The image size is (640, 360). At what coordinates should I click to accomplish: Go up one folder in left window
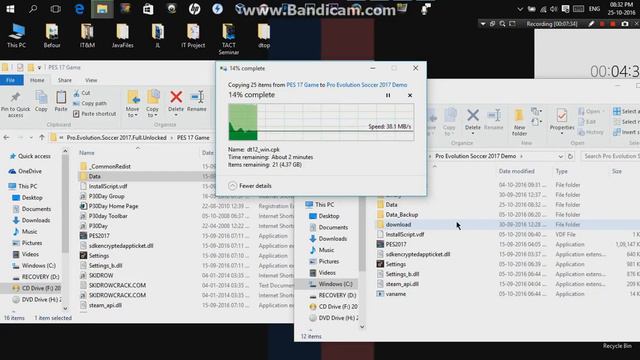point(42,138)
